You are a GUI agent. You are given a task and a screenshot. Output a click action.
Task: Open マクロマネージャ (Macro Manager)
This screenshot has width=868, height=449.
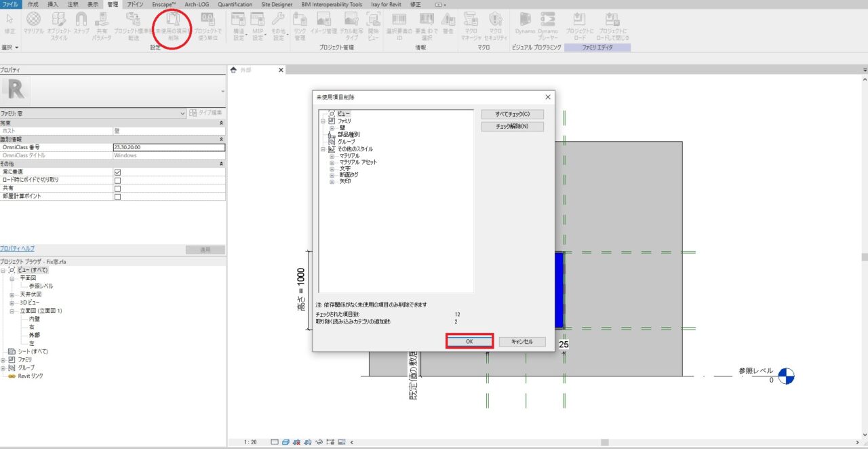point(470,19)
